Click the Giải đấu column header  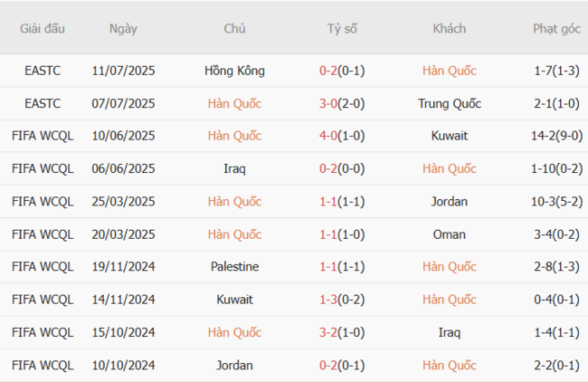43,29
